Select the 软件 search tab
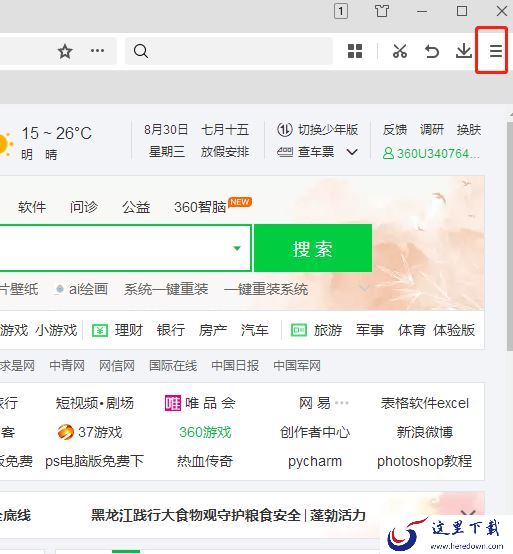The height and width of the screenshot is (554, 513). [32, 207]
